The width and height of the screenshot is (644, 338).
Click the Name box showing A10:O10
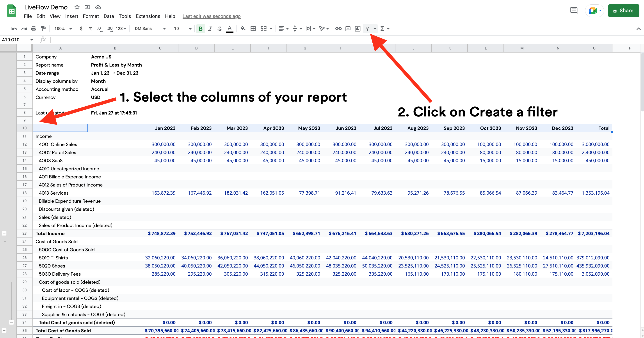point(17,39)
